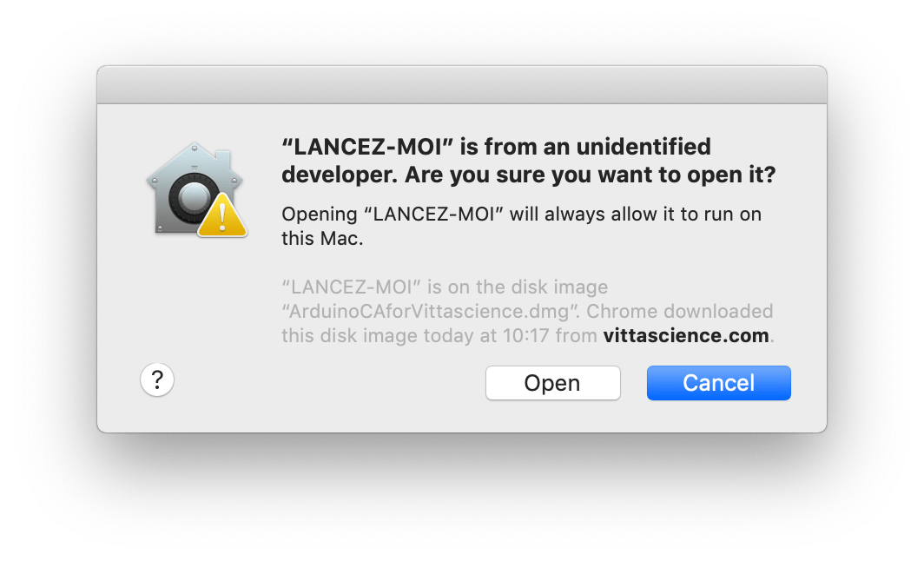This screenshot has width=924, height=561.
Task: Click the gray "is on the disk image" line
Action: pos(445,287)
